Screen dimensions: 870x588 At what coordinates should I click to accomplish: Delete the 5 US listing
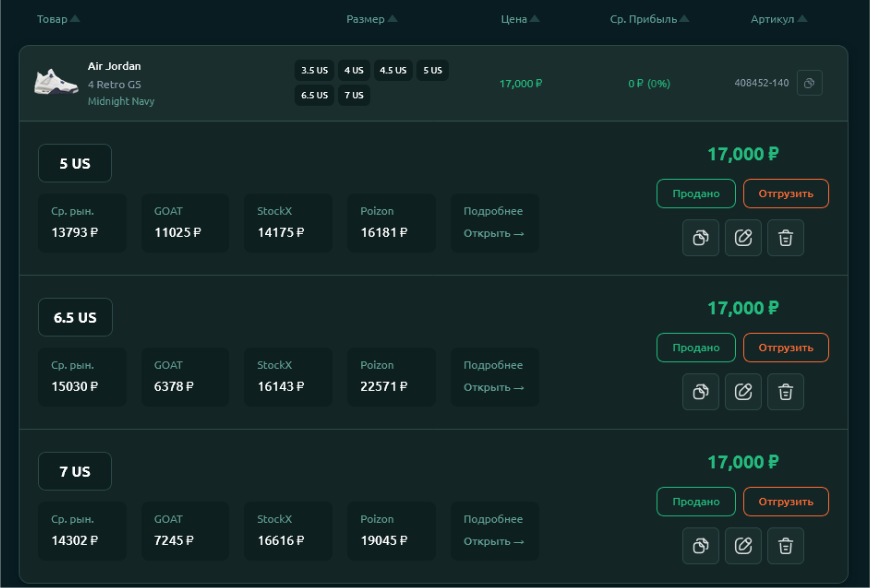786,238
